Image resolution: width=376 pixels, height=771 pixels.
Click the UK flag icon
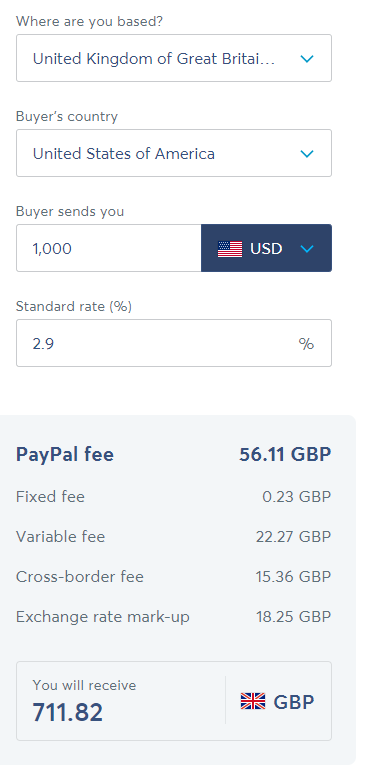coord(253,701)
